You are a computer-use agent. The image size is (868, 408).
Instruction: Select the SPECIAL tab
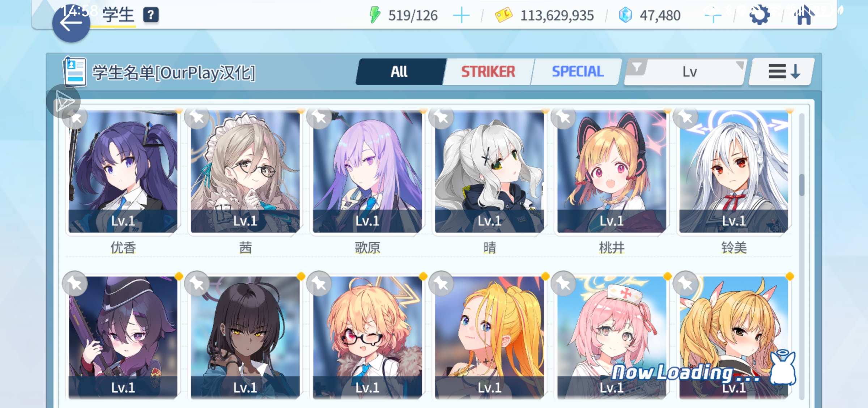point(578,72)
